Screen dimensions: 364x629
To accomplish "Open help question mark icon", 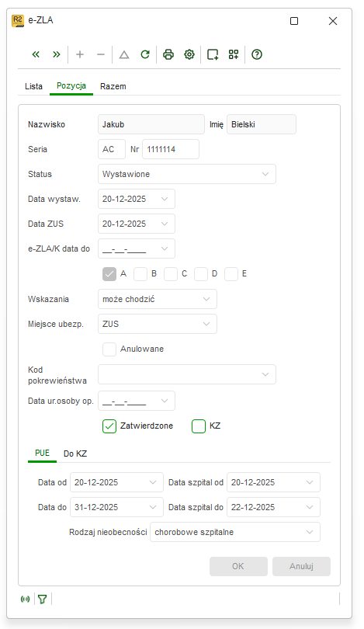I will 257,54.
